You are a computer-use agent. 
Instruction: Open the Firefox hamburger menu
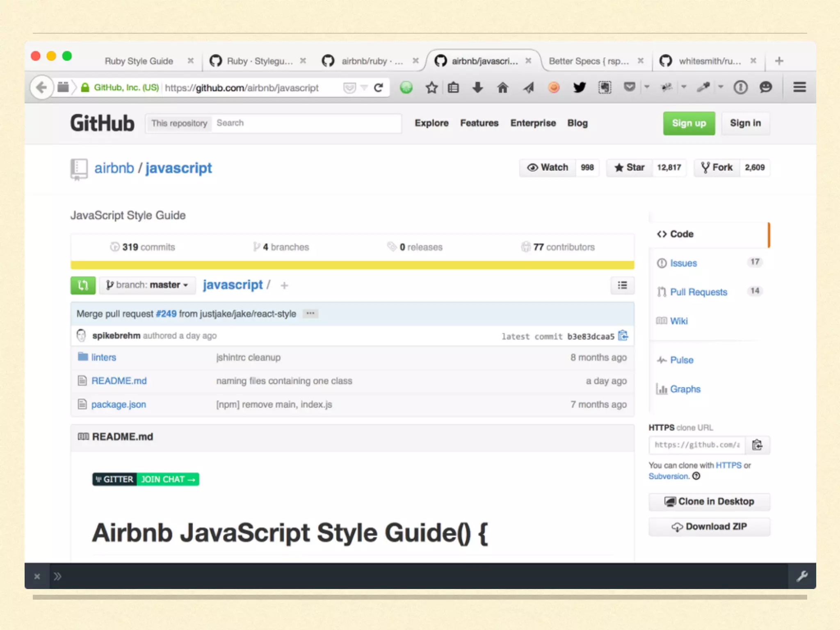[x=799, y=87]
